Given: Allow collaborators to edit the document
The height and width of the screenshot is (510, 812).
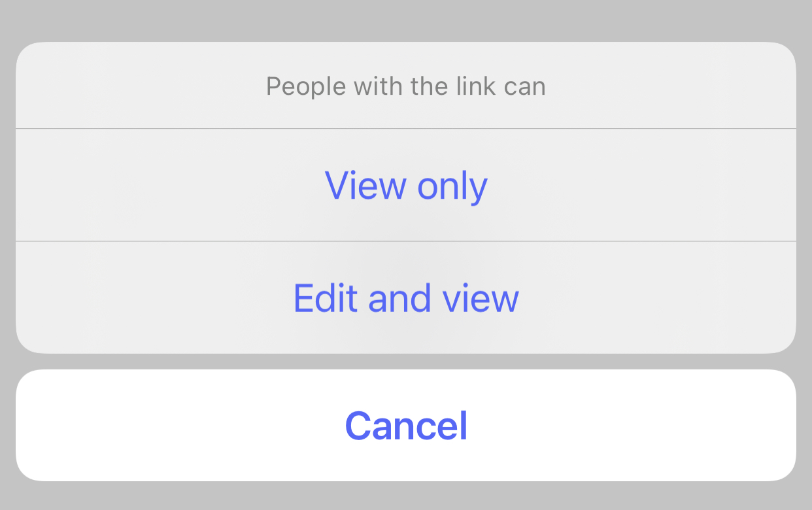Looking at the screenshot, I should (406, 297).
